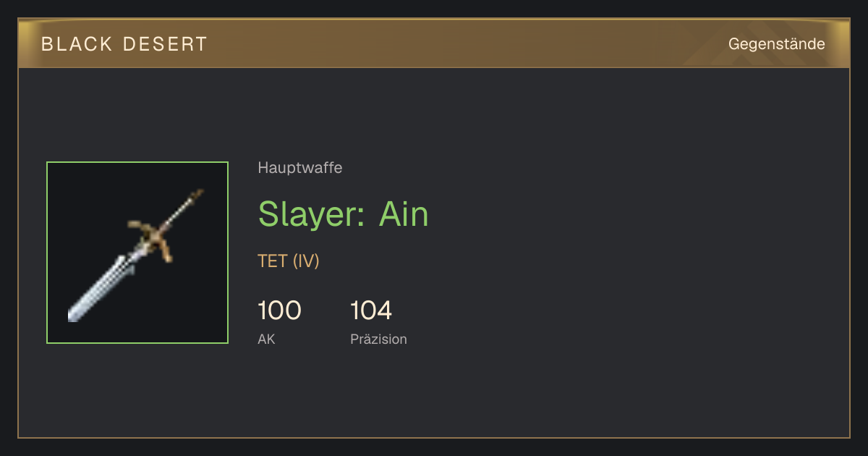Image resolution: width=868 pixels, height=456 pixels.
Task: Open the Gegenstände category link
Action: coord(776,44)
